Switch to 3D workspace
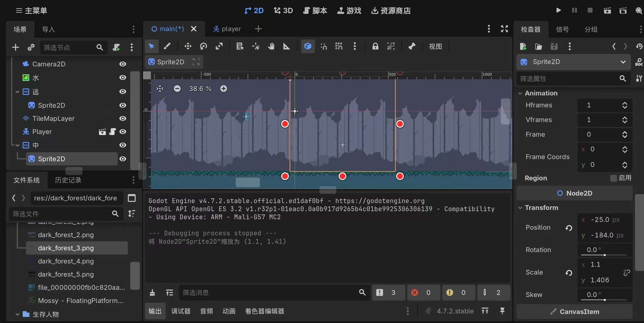Image resolution: width=644 pixels, height=323 pixels. coord(283,11)
